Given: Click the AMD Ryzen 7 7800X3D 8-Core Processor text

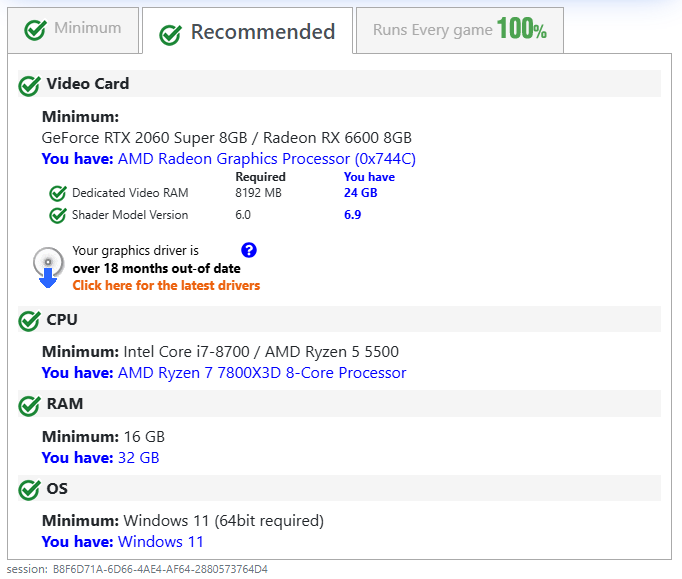Looking at the screenshot, I should click(x=262, y=373).
